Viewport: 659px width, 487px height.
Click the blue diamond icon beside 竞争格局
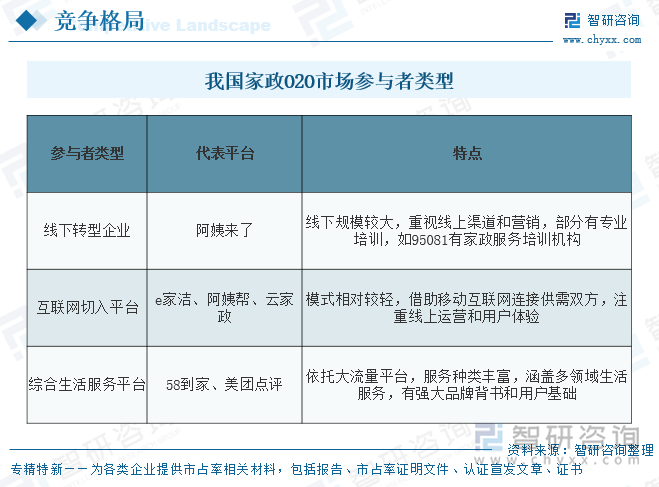point(26,20)
